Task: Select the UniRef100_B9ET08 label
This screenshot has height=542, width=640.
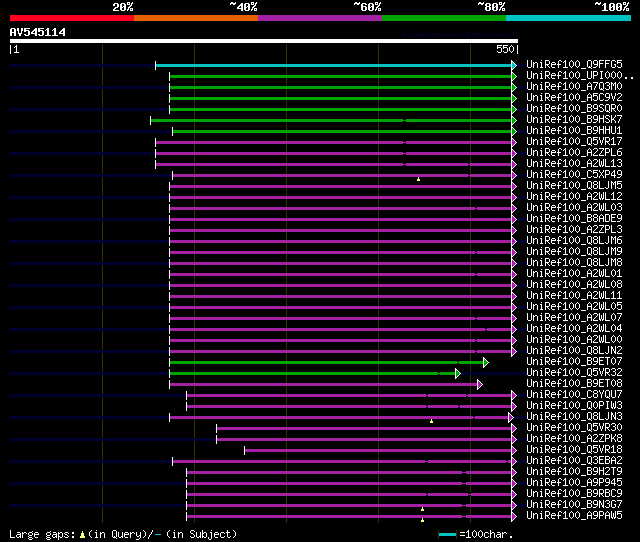Action: click(x=574, y=384)
